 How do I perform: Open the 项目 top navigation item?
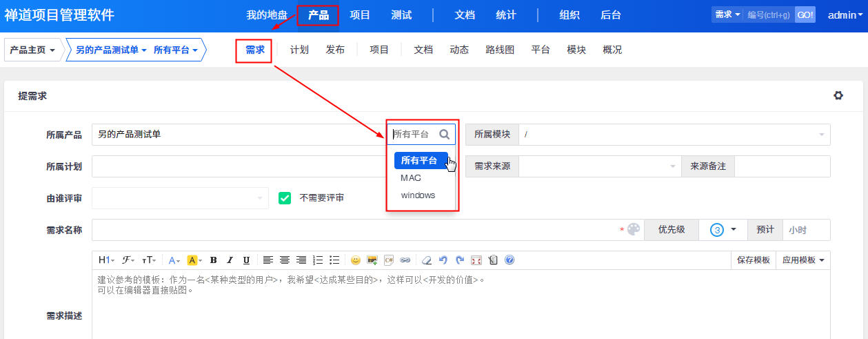pyautogui.click(x=360, y=14)
